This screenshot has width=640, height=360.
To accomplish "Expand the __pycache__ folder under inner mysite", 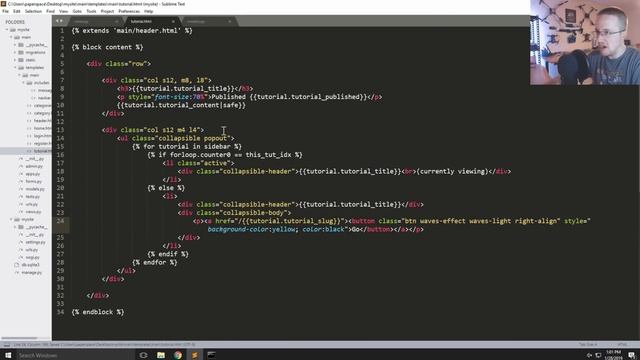I will click(x=15, y=227).
